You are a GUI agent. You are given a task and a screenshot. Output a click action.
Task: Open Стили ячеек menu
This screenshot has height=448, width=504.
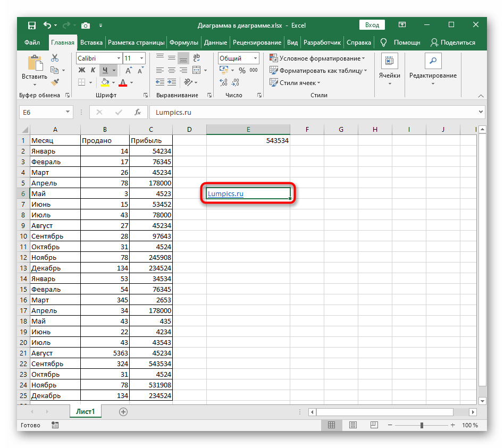(x=295, y=82)
